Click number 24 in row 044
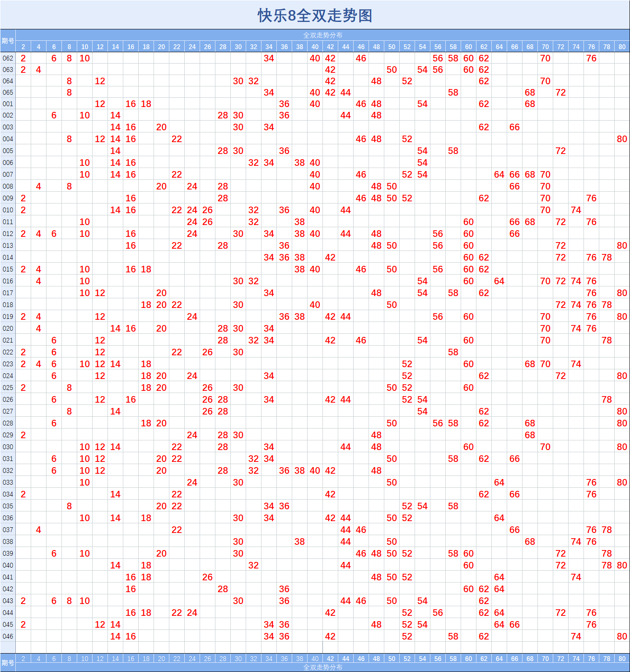 coord(192,613)
